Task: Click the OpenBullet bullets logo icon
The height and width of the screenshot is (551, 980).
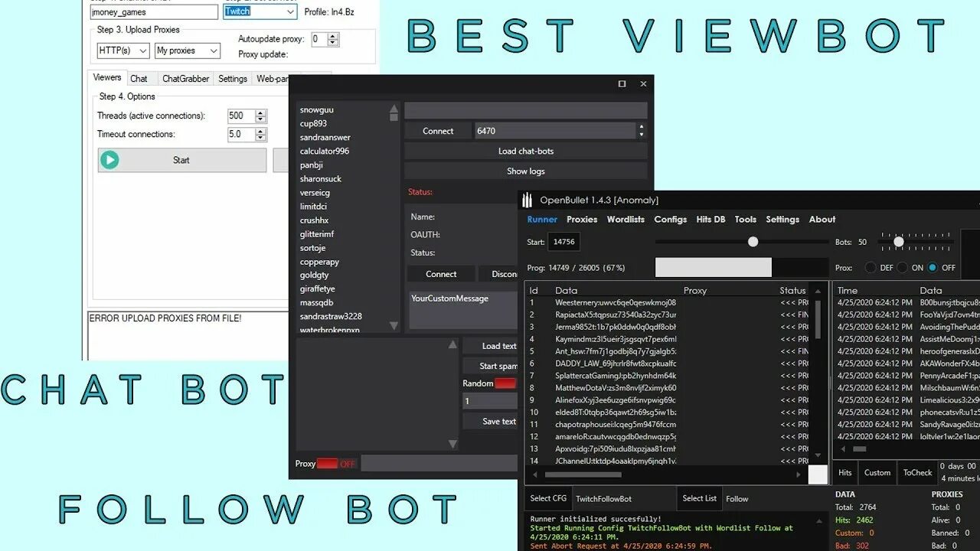Action: (x=527, y=201)
